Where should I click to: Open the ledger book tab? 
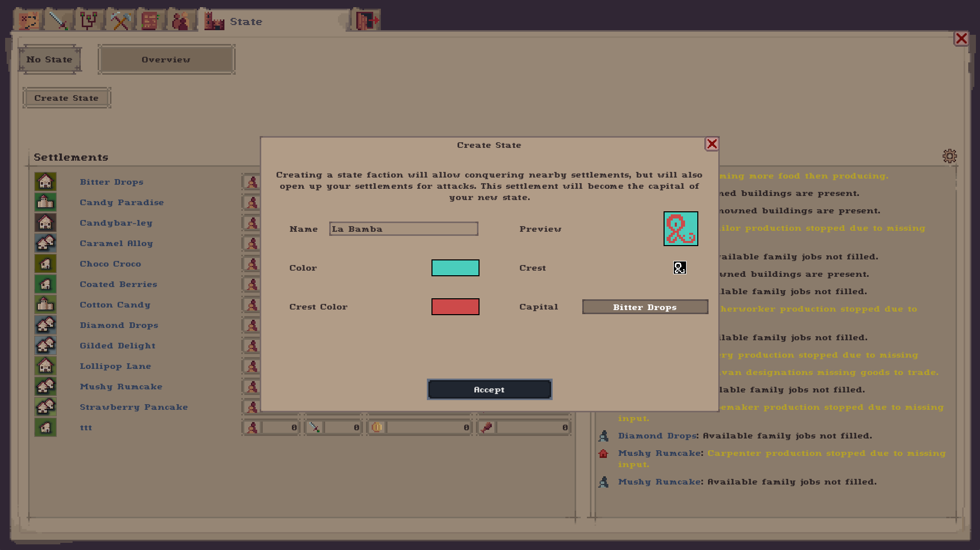[150, 21]
